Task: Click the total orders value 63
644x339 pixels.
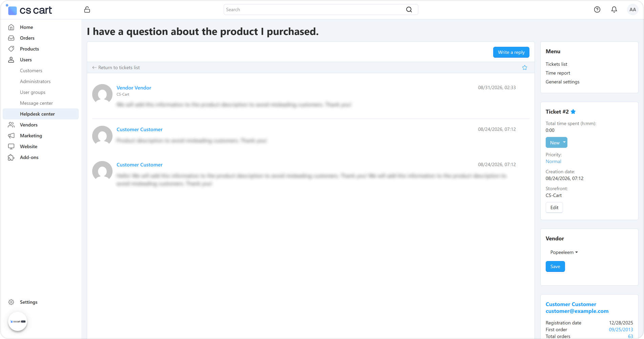Action: click(x=630, y=336)
